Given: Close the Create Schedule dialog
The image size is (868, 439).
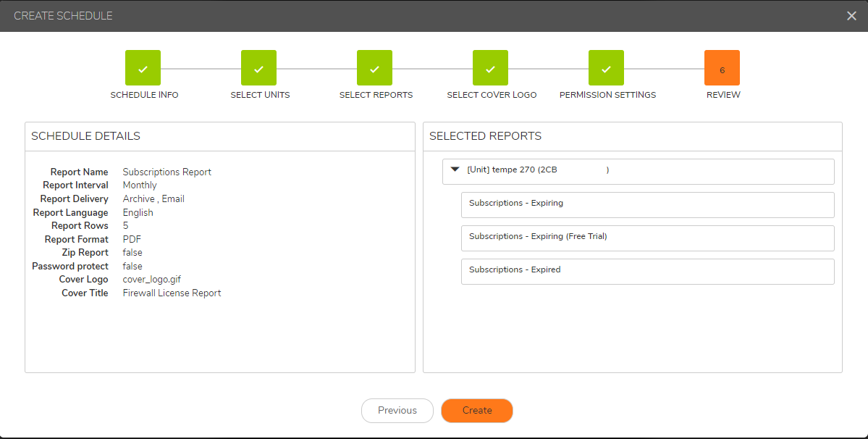Looking at the screenshot, I should [x=851, y=16].
